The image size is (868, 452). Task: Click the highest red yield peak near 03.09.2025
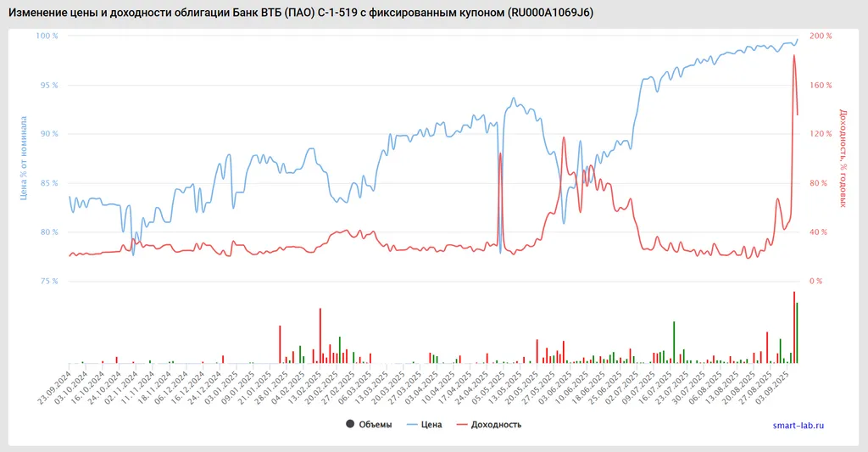click(x=793, y=56)
